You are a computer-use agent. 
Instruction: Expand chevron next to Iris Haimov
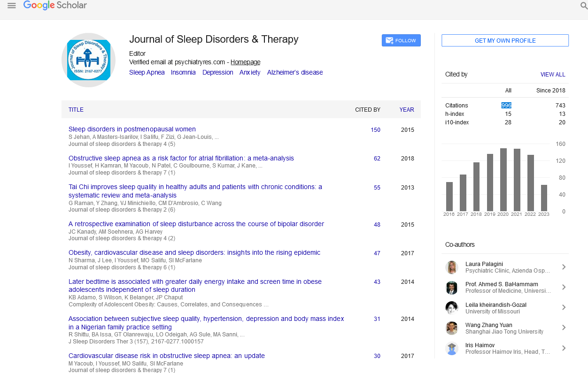564,348
